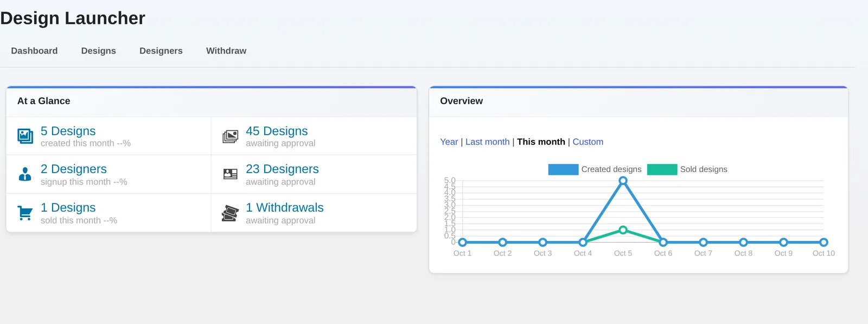This screenshot has width=868, height=324.
Task: Click the Created designs legend label
Action: [x=611, y=169]
